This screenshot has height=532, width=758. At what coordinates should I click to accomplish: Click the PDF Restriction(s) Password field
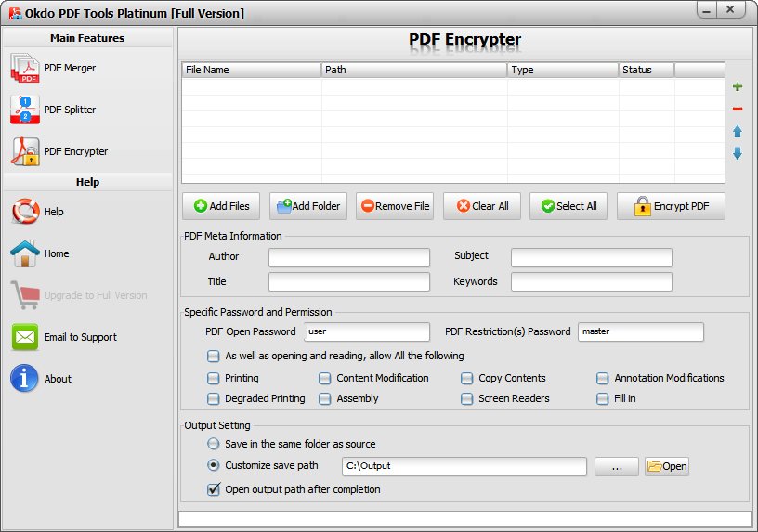coord(641,332)
